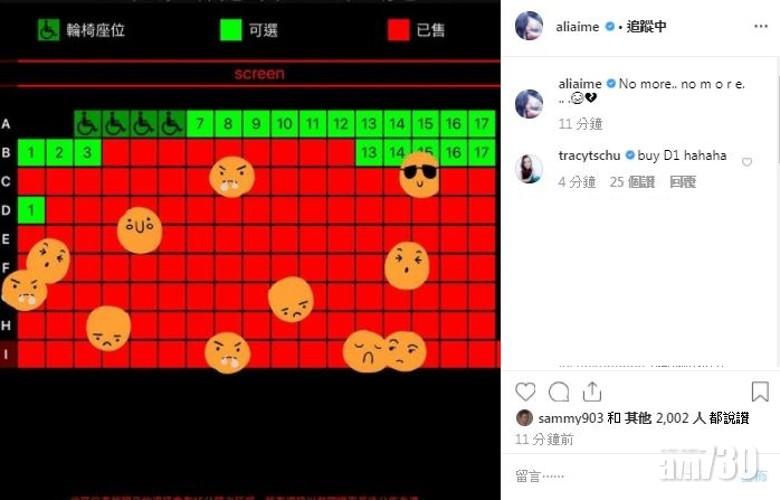Share the post with upload arrow icon
Viewport: 780px width, 500px height.
pyautogui.click(x=592, y=392)
